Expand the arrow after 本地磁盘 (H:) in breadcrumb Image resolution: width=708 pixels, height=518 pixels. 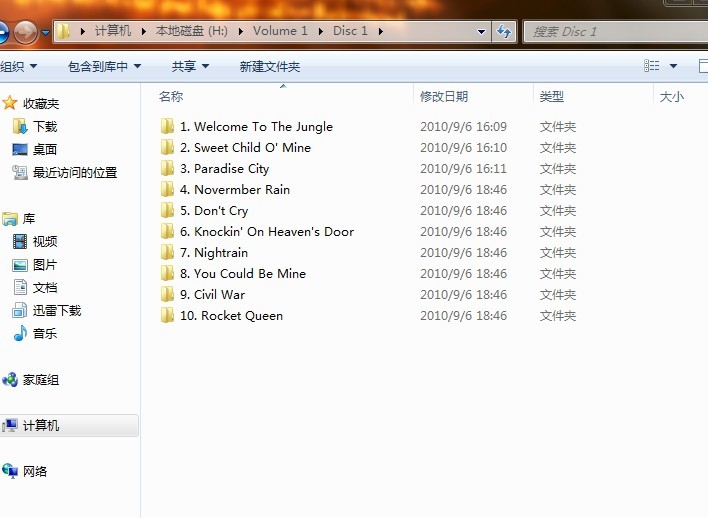point(241,31)
